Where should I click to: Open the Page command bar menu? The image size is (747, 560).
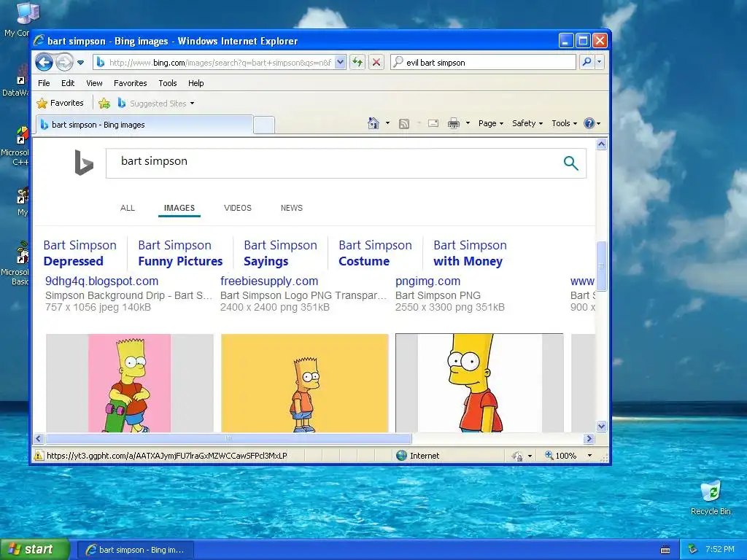(491, 123)
